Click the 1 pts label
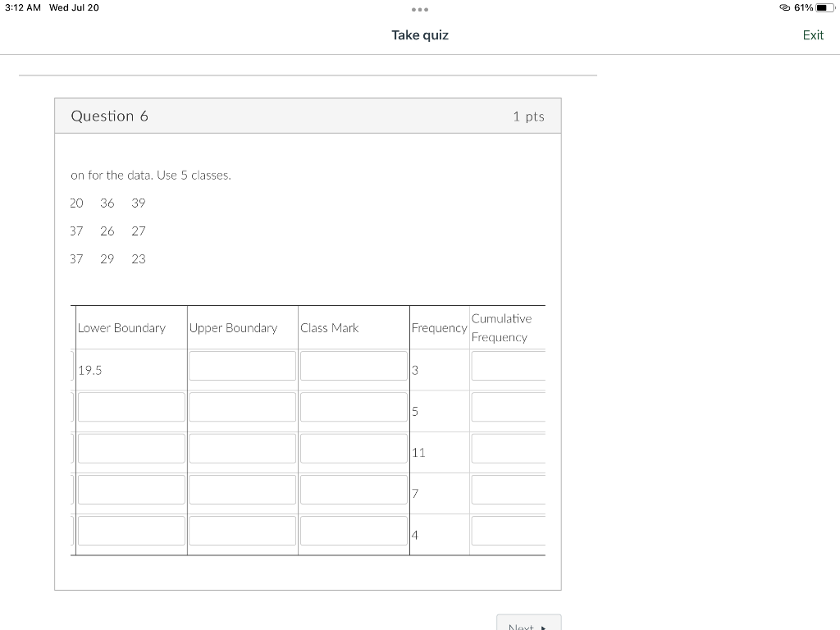The height and width of the screenshot is (630, 840). (528, 116)
